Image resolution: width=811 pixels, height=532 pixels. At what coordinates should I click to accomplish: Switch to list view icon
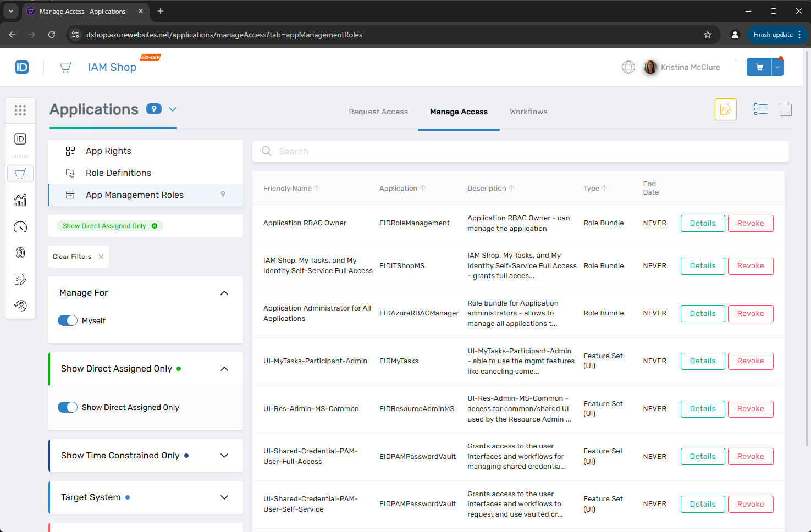click(761, 109)
